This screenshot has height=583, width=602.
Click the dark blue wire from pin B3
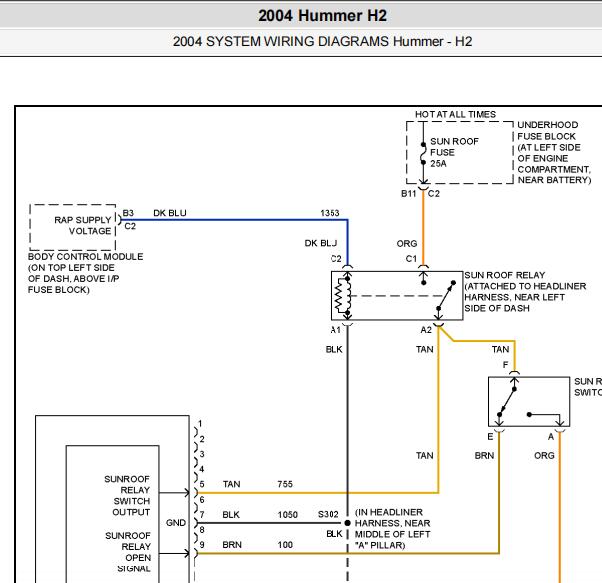234,220
